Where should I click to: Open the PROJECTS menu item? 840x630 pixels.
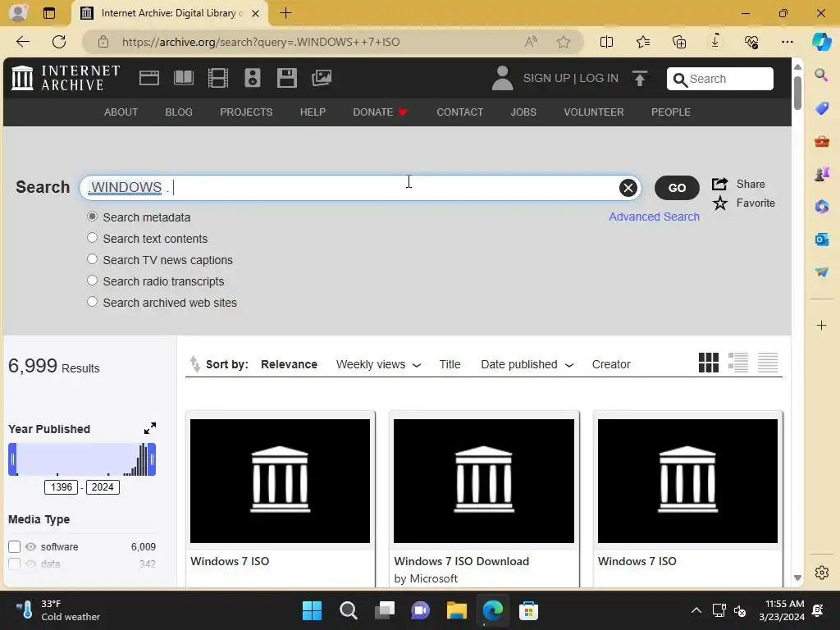246,112
